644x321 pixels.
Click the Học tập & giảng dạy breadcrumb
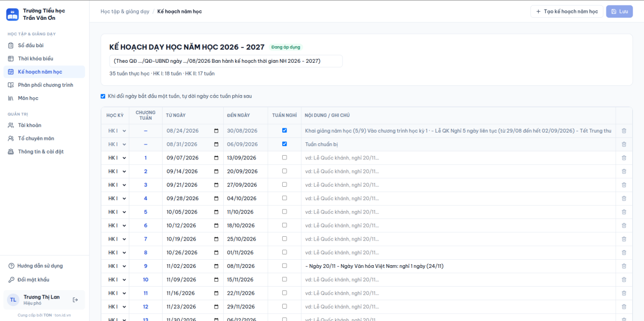(x=125, y=11)
